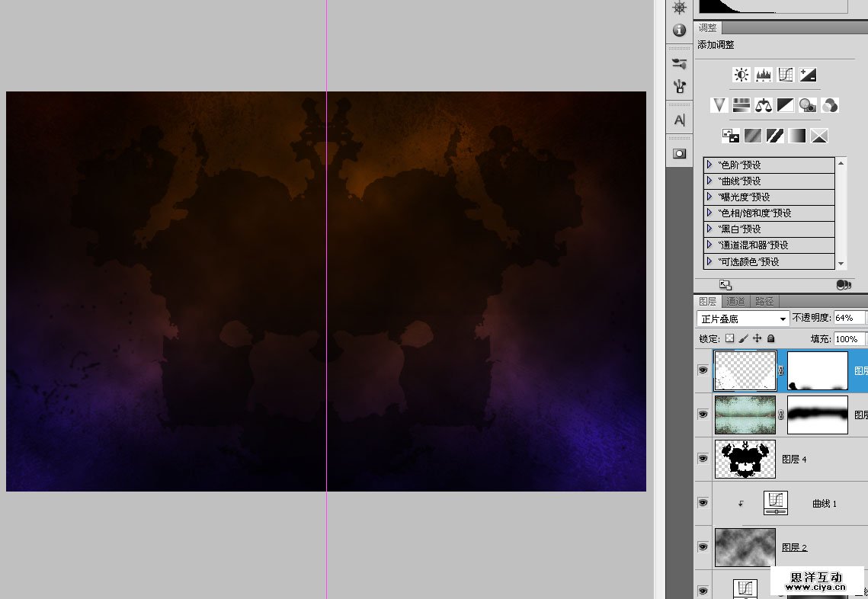Image resolution: width=868 pixels, height=599 pixels.
Task: Create a Black & White adjustment
Action: [x=786, y=105]
